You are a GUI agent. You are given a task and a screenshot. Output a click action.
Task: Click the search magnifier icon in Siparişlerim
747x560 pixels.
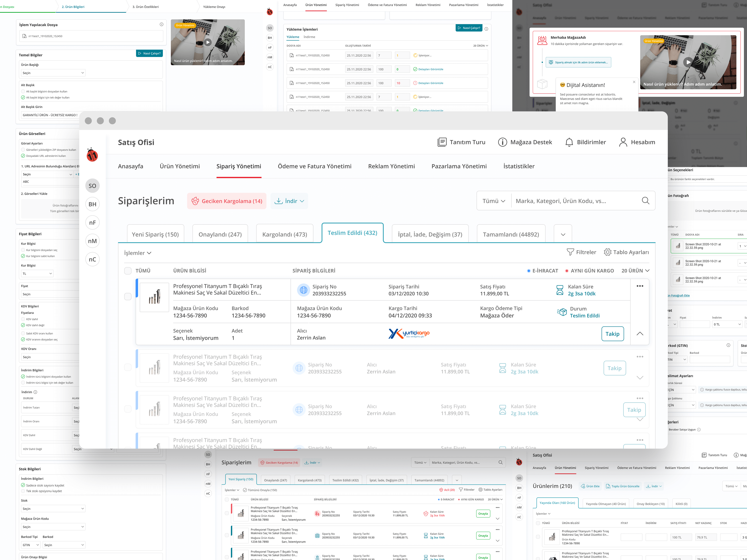tap(645, 201)
